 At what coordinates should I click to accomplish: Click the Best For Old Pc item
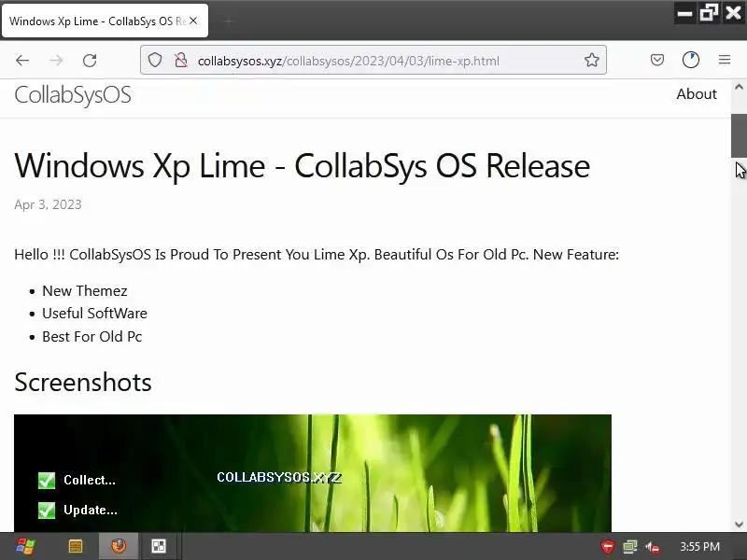(x=92, y=337)
